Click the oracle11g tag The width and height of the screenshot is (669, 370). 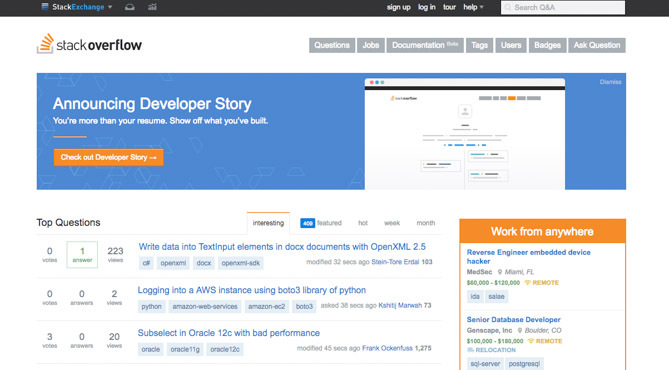tap(185, 349)
